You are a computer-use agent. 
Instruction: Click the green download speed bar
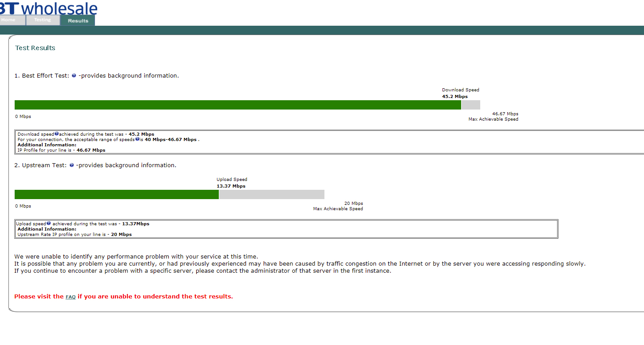(237, 105)
